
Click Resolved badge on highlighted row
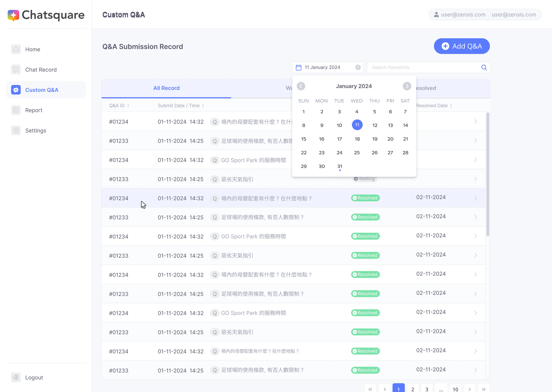(365, 198)
